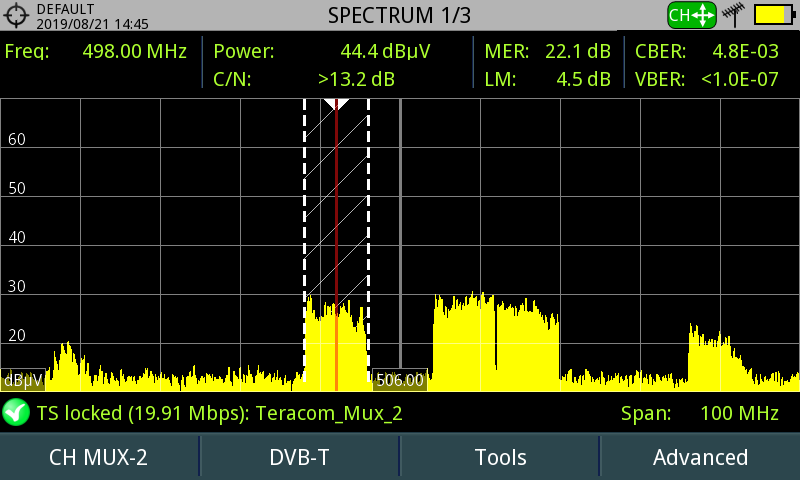This screenshot has height=480, width=800.
Task: Select the 498.00 MHz frequency value
Action: click(135, 52)
